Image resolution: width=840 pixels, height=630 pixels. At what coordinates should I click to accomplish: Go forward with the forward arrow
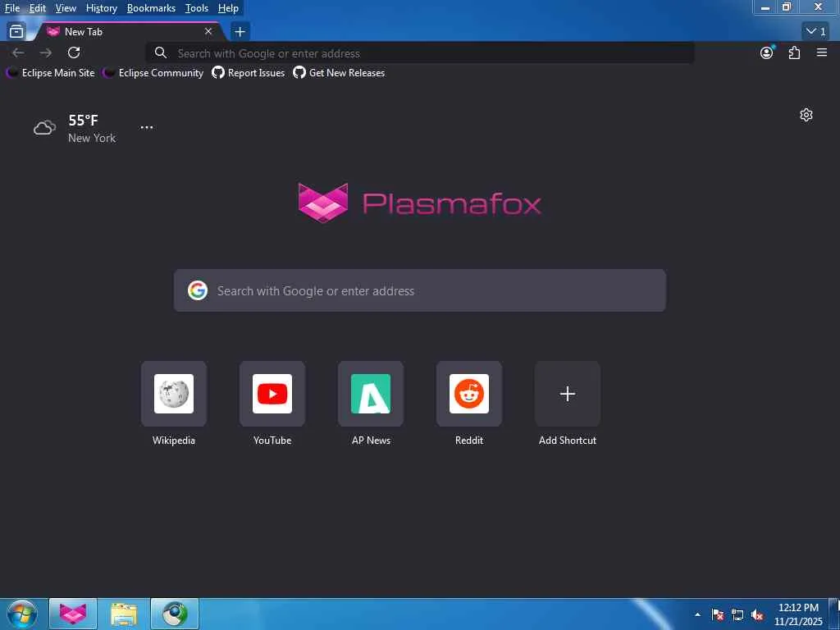pyautogui.click(x=46, y=52)
